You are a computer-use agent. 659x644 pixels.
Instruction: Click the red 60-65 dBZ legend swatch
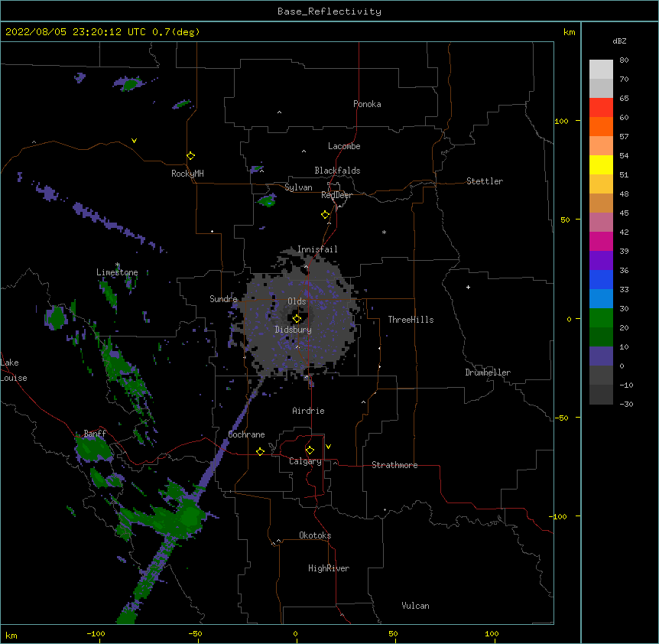coord(601,108)
